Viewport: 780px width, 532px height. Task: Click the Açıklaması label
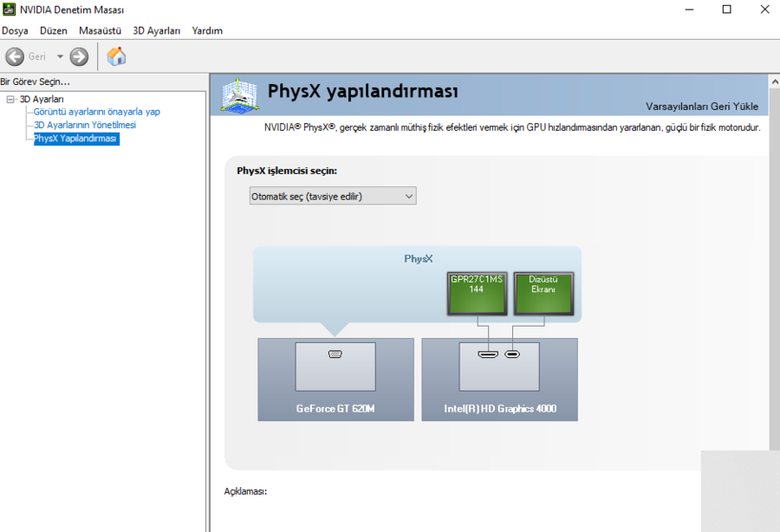(x=245, y=491)
